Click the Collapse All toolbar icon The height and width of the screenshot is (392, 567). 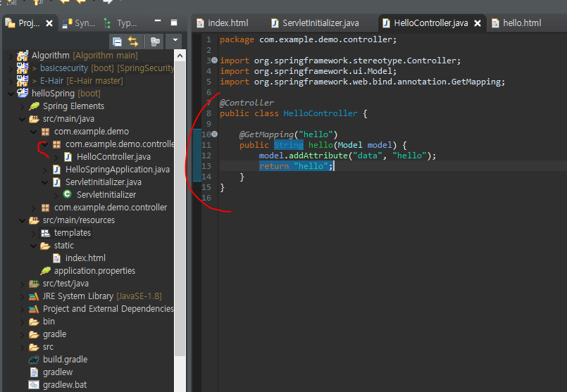(117, 42)
